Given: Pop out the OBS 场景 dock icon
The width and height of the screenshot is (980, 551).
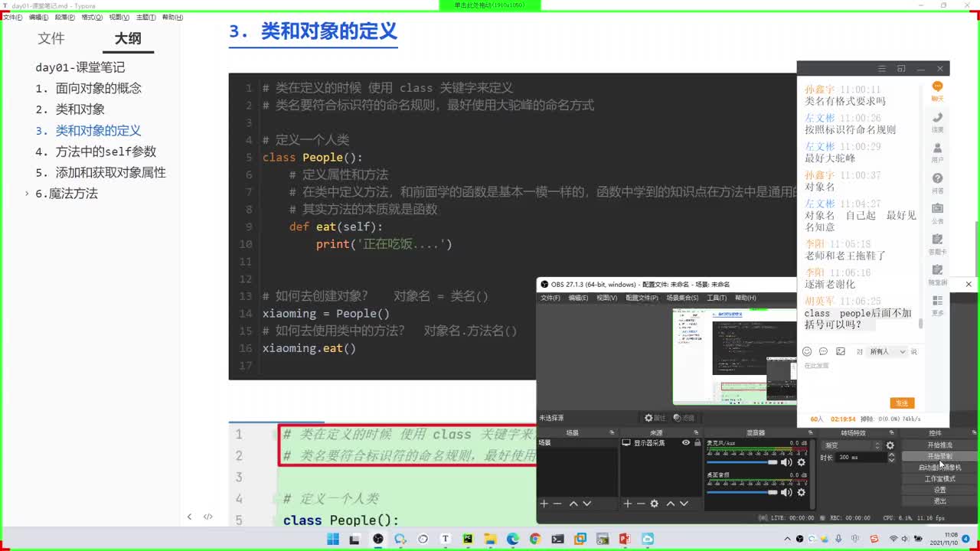Looking at the screenshot, I should point(612,432).
